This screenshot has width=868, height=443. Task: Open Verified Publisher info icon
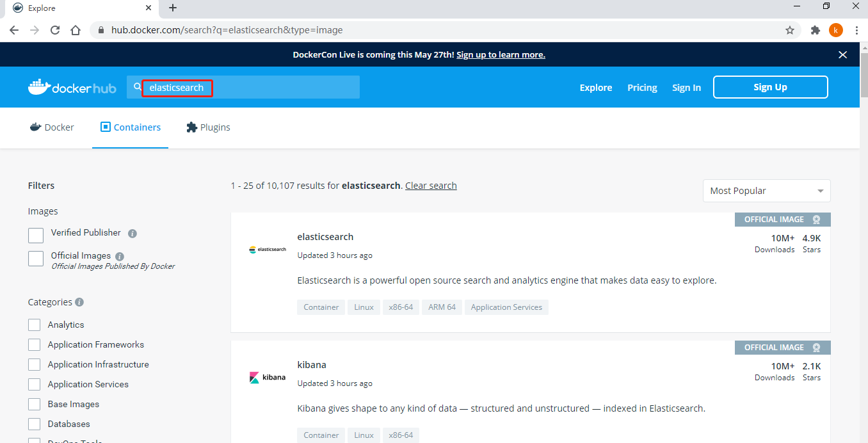(x=133, y=234)
